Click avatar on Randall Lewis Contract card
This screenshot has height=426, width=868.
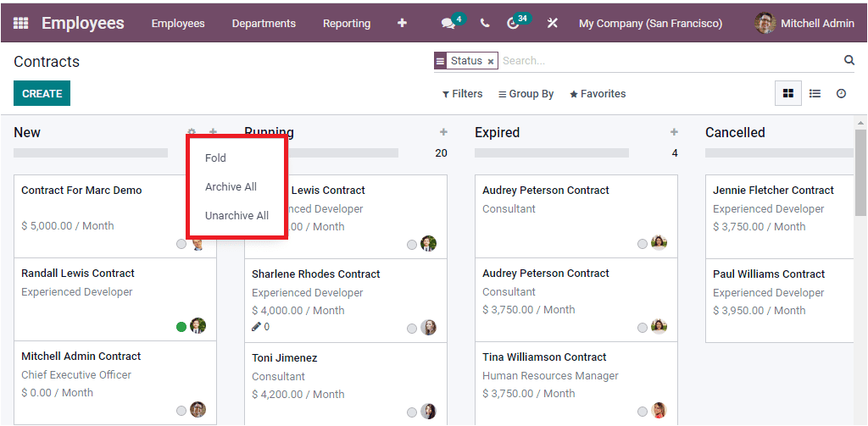click(198, 326)
